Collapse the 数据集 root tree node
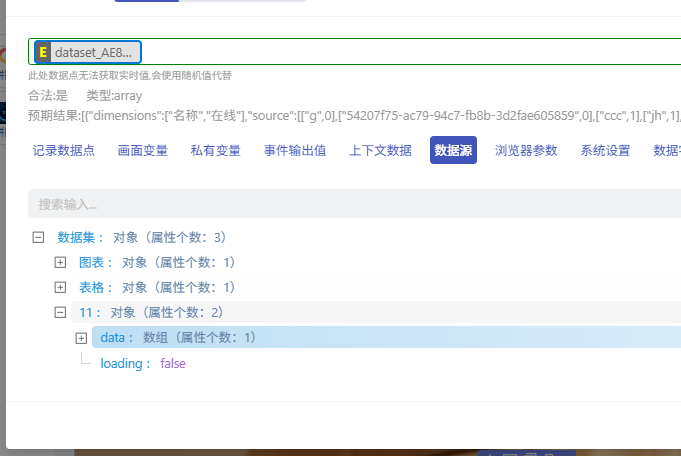The width and height of the screenshot is (681, 456). tap(38, 237)
